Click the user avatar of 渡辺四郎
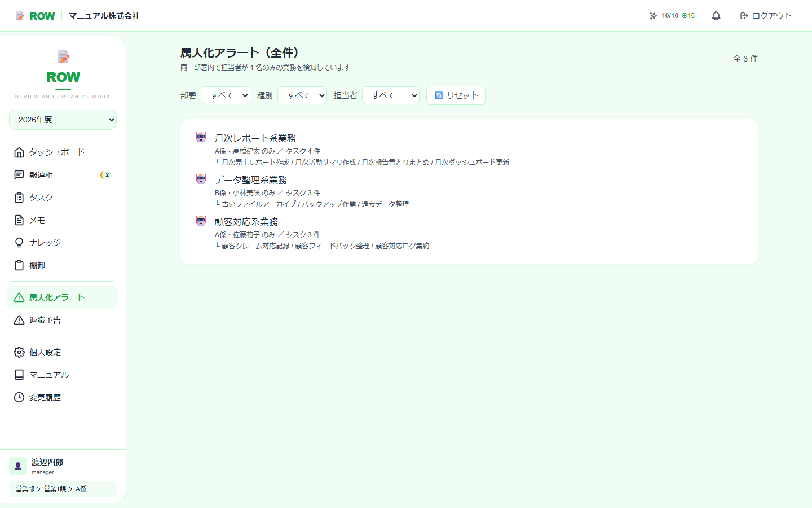The width and height of the screenshot is (812, 508). pos(18,466)
